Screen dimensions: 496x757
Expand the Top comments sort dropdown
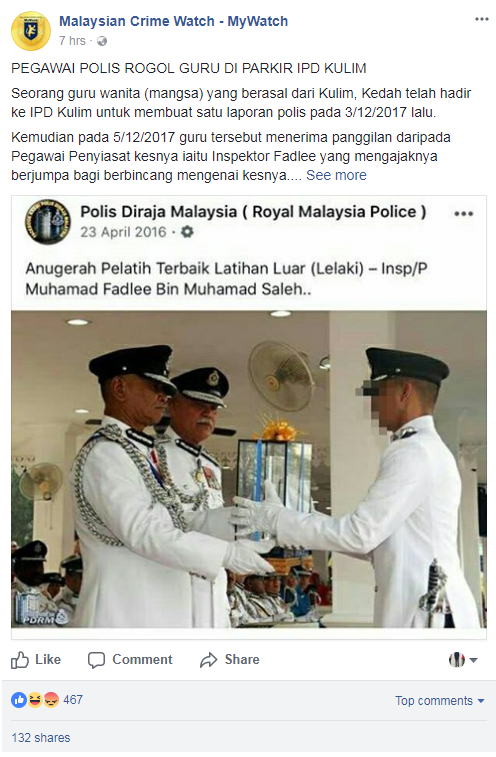439,701
